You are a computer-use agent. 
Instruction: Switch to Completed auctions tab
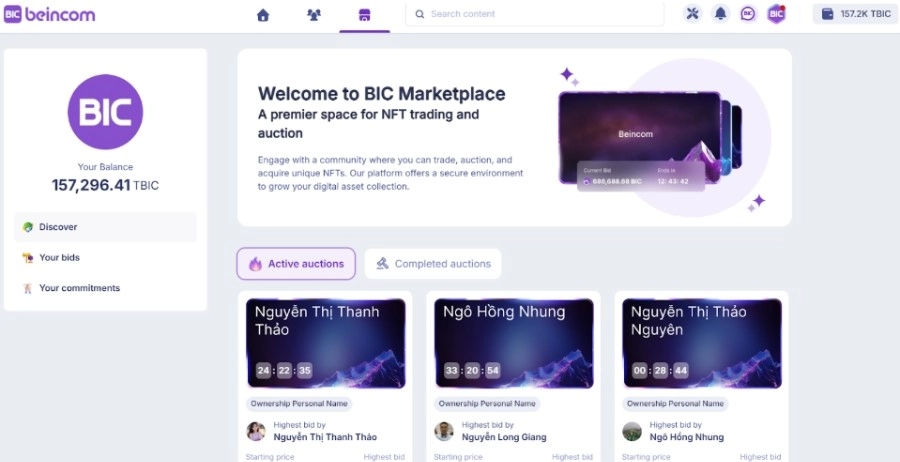click(433, 264)
